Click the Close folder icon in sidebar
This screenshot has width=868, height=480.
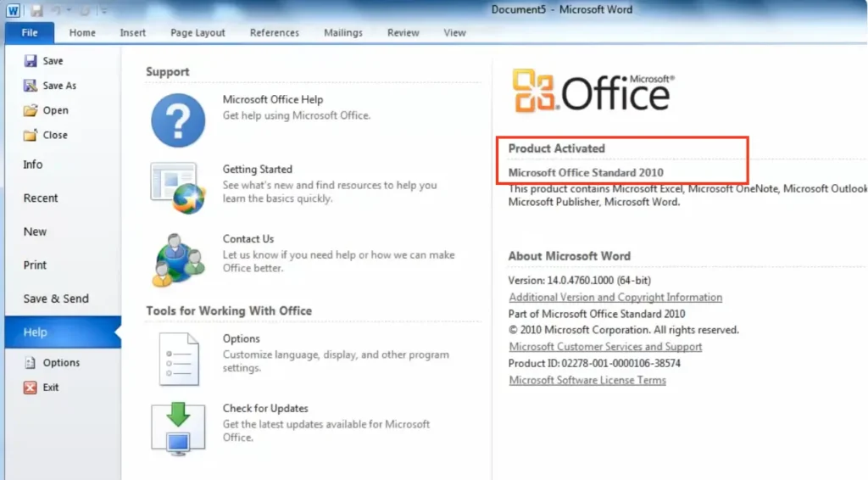tap(31, 135)
